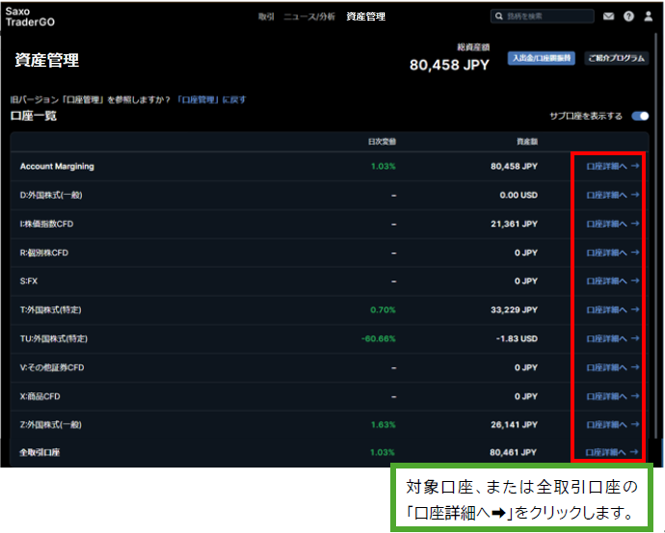Click into the instrument search field
This screenshot has width=665, height=533.
tap(542, 16)
